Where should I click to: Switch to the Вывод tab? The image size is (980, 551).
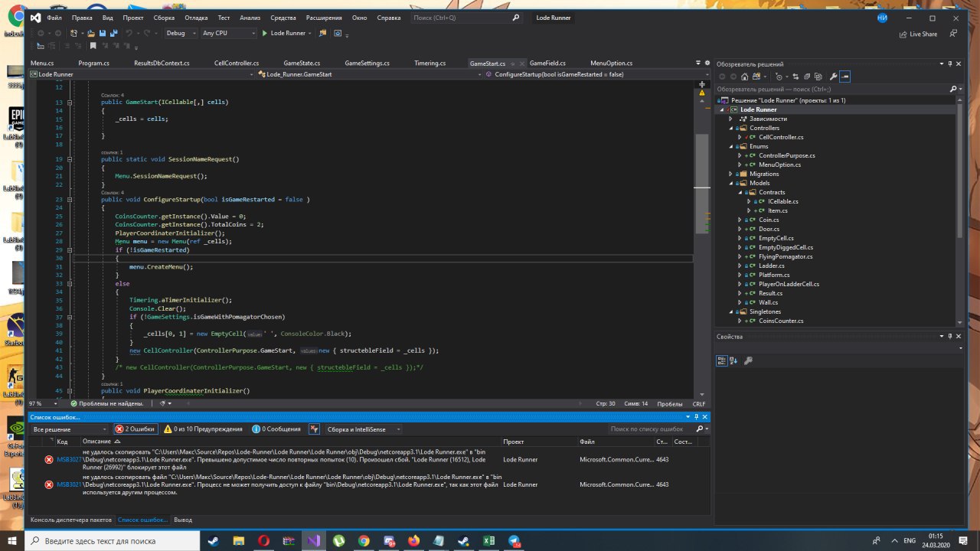183,520
